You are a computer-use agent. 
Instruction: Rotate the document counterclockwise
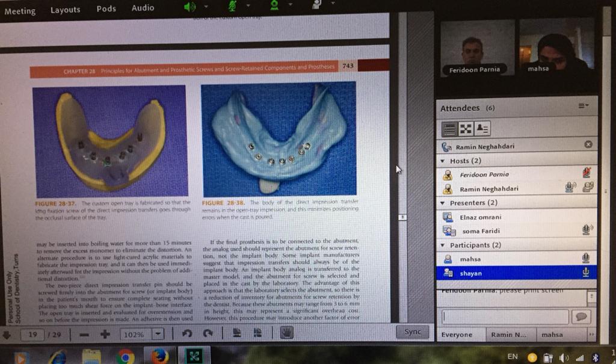coord(186,333)
